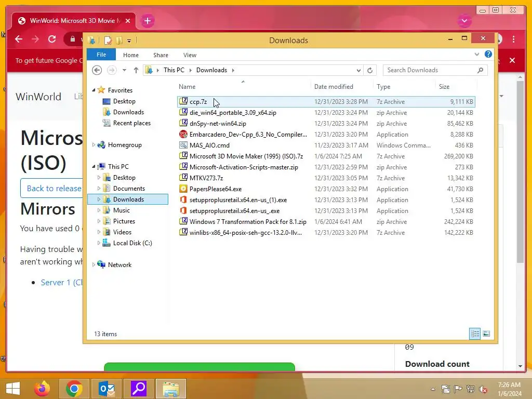Switch to Large icons view in status bar
The width and height of the screenshot is (532, 399).
point(486,334)
